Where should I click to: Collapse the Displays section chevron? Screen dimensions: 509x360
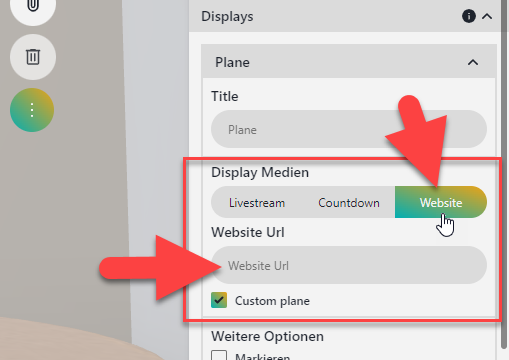[x=487, y=16]
